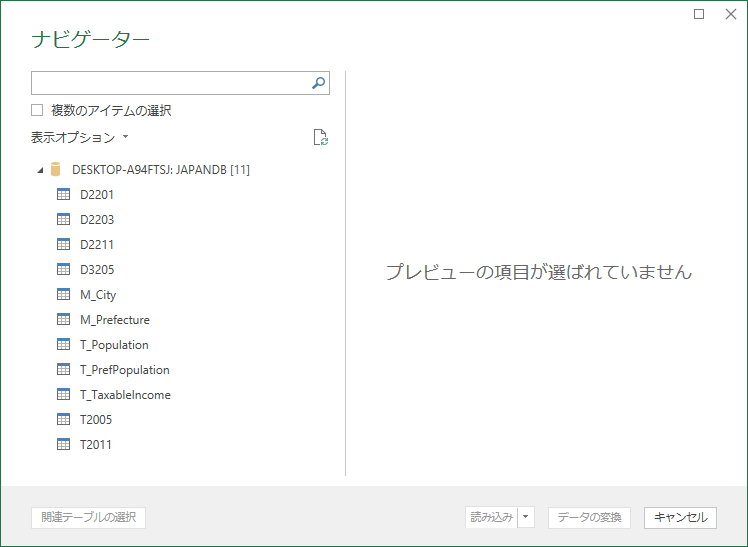The width and height of the screenshot is (748, 547).
Task: Select the M_Prefecture table
Action: [x=114, y=320]
